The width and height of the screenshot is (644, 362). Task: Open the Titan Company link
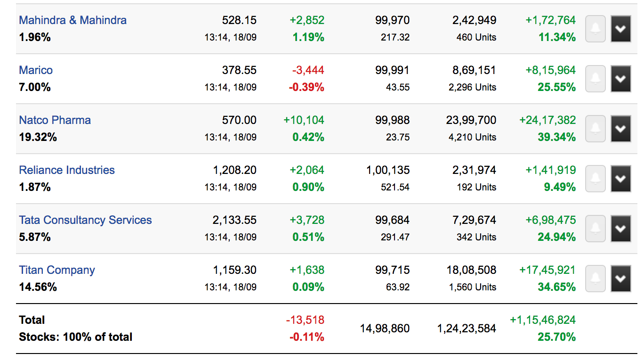coord(57,270)
